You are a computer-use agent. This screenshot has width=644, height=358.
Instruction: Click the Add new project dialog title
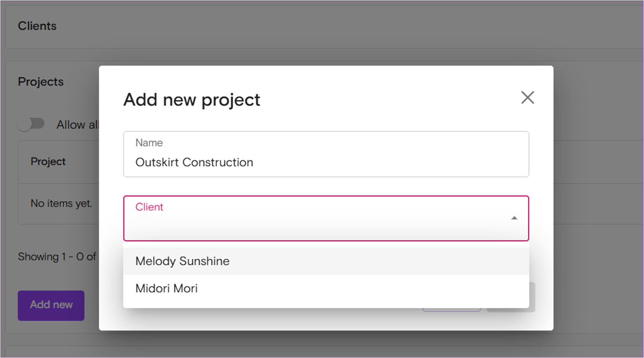pos(192,100)
